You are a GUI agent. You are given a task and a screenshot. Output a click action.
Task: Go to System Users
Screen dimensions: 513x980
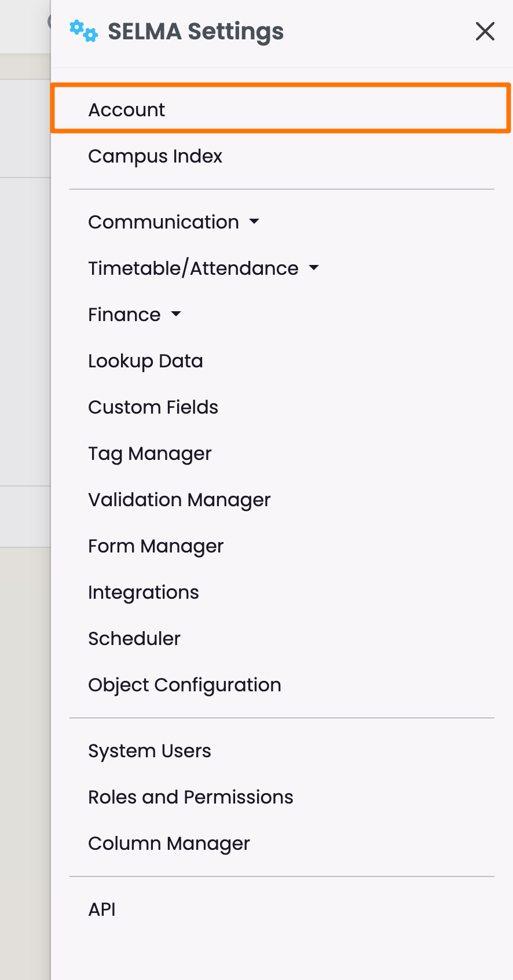149,751
